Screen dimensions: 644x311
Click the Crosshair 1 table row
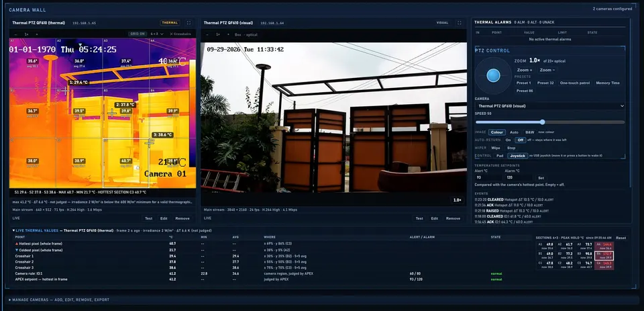click(x=272, y=256)
